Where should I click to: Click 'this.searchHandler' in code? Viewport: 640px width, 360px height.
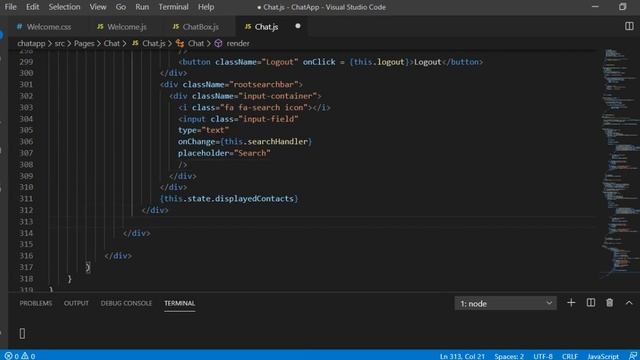point(266,142)
